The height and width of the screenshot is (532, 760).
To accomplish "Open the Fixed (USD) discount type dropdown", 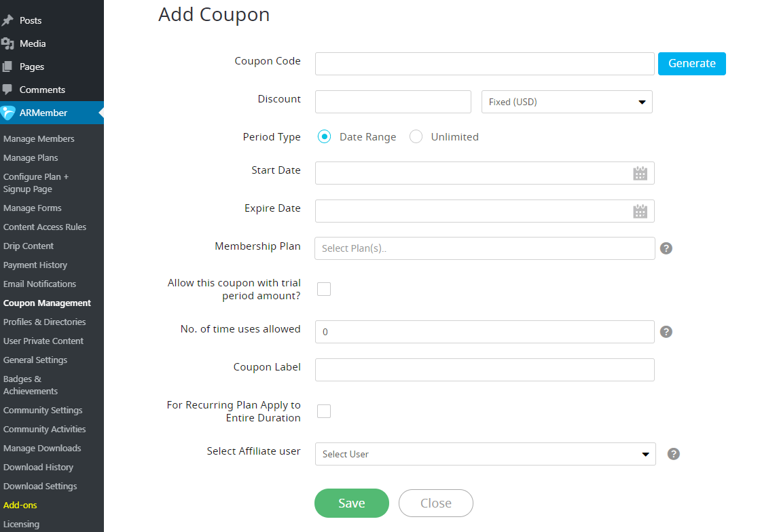I will pyautogui.click(x=566, y=102).
